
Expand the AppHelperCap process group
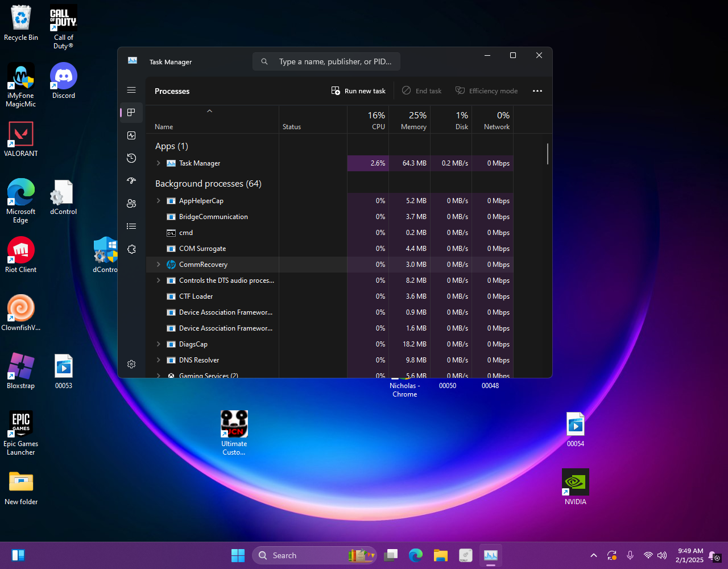159,201
